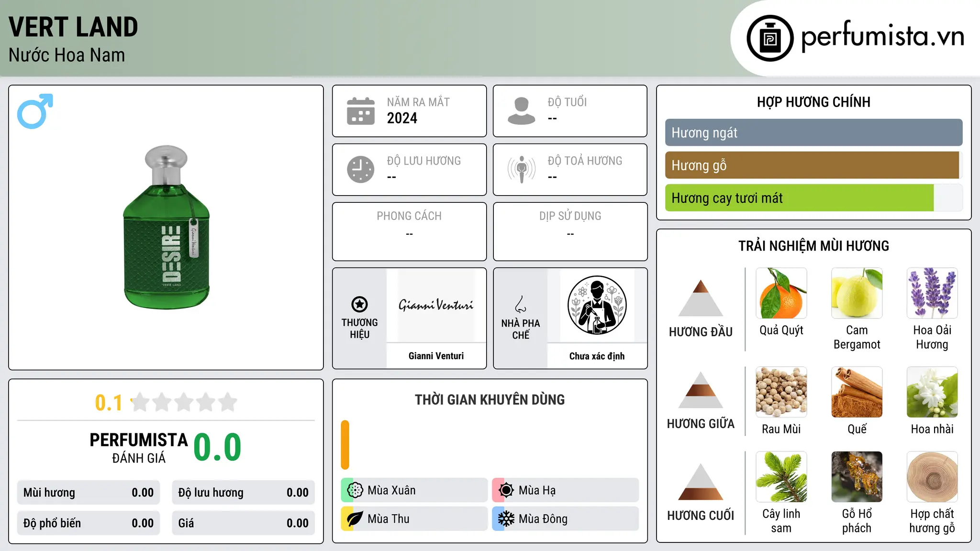Click the perfumista.vn bottle logo icon

click(770, 38)
